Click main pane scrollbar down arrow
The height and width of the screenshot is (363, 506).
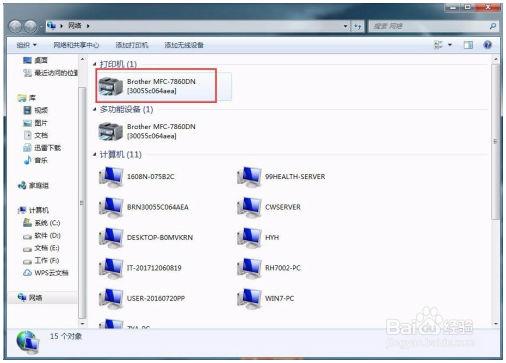pos(495,323)
